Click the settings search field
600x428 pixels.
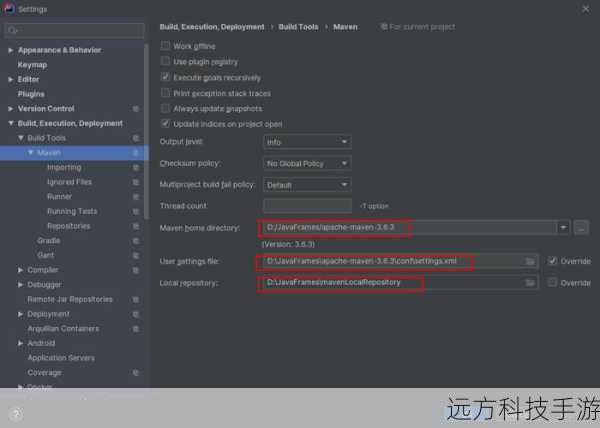pos(75,30)
